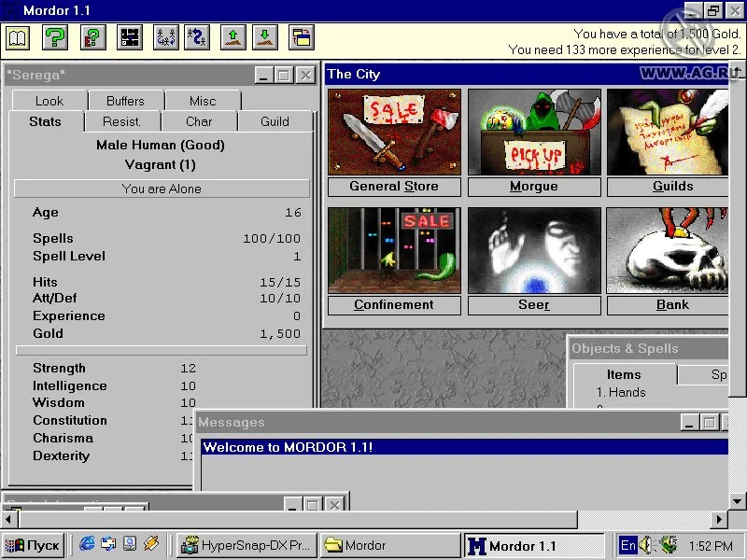The width and height of the screenshot is (747, 560).
Task: Open the black dungeon map toolbar icon
Action: coord(130,37)
